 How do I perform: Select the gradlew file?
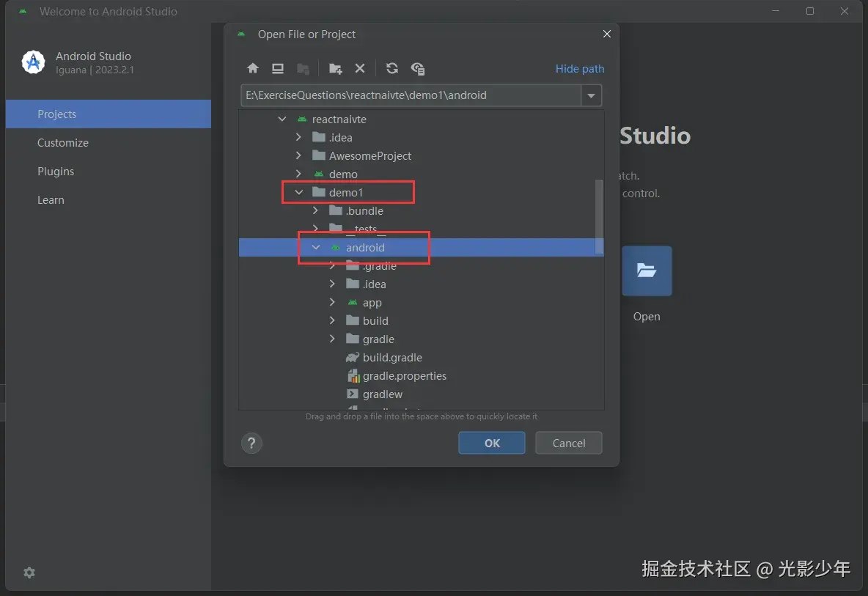(x=421, y=394)
